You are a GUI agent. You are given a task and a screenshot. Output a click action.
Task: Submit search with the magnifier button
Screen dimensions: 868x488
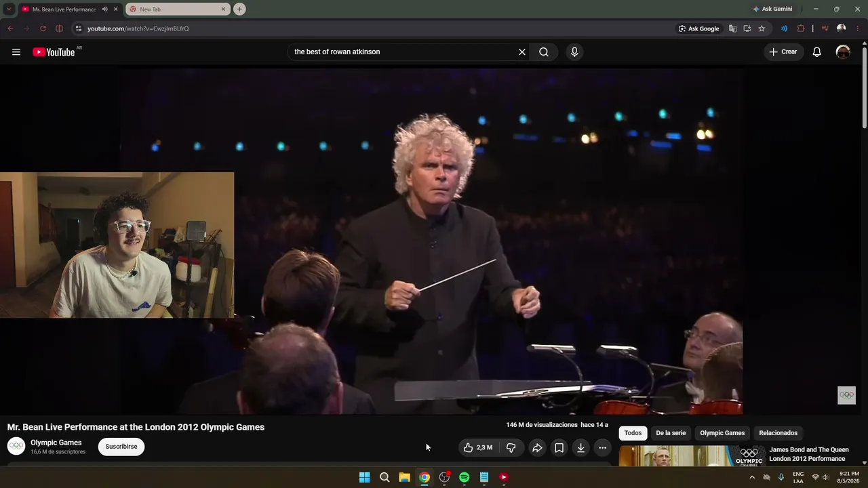[x=544, y=52]
